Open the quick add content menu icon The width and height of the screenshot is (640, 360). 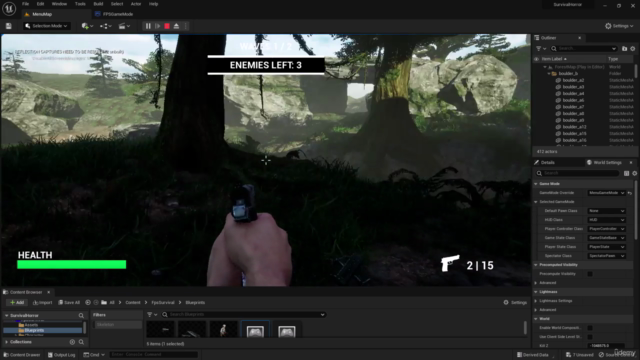87,26
